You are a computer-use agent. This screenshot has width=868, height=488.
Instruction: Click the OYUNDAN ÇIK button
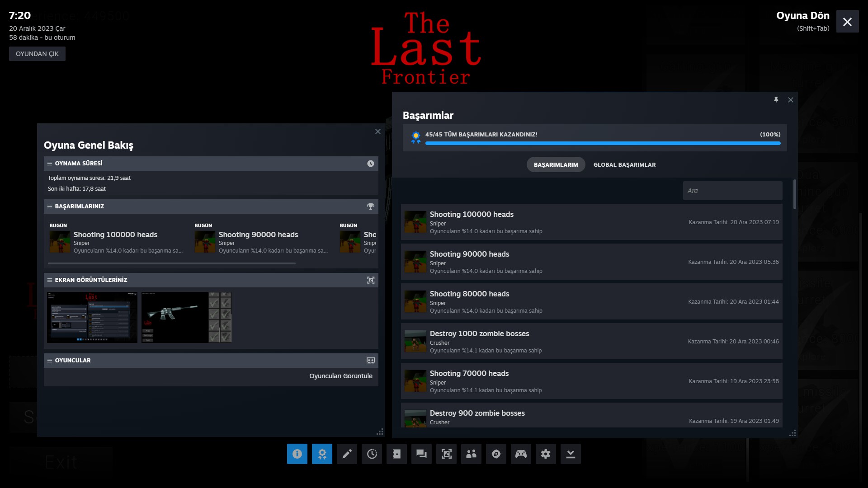[37, 54]
